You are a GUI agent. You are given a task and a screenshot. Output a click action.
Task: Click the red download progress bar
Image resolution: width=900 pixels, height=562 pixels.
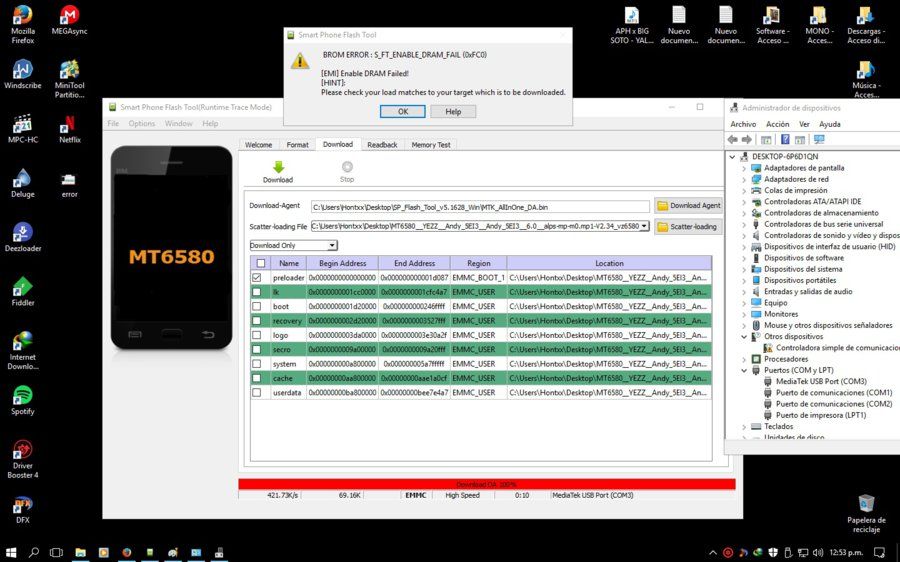point(487,484)
